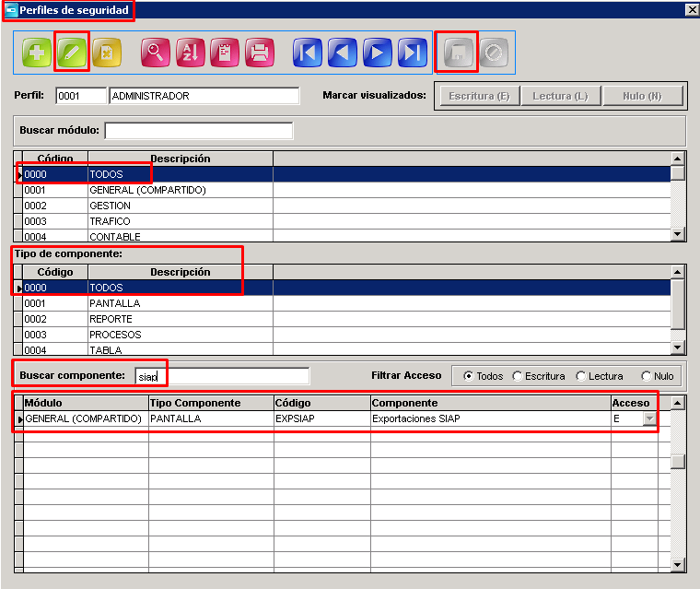Open the Acceso dropdown for EXPSIAP row

click(x=649, y=418)
